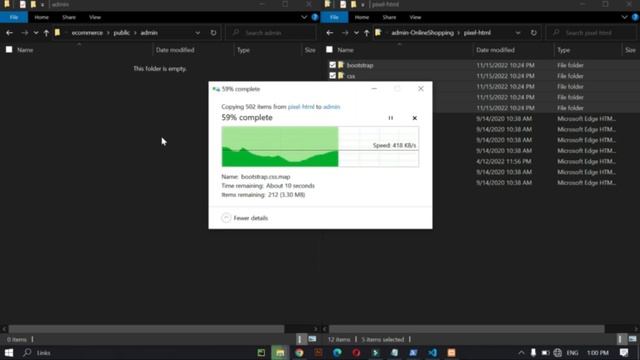640x360 pixels.
Task: Open the clock showing 1:00 PM
Action: tap(598, 353)
